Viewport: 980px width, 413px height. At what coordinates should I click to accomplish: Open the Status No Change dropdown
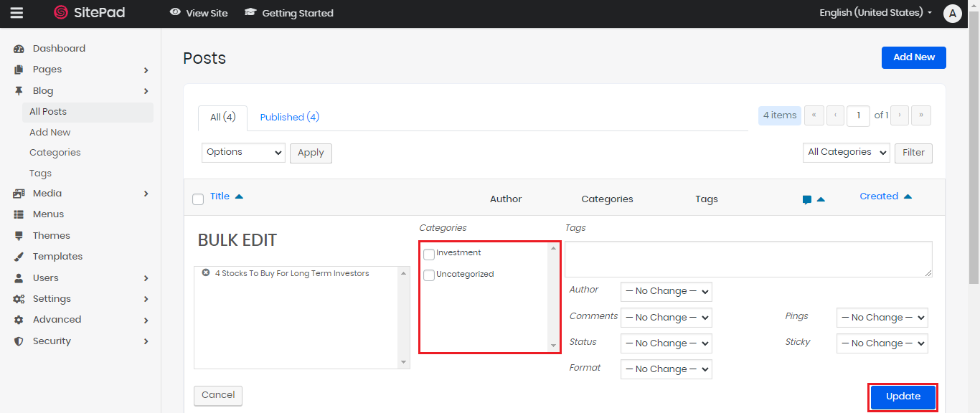pos(666,343)
